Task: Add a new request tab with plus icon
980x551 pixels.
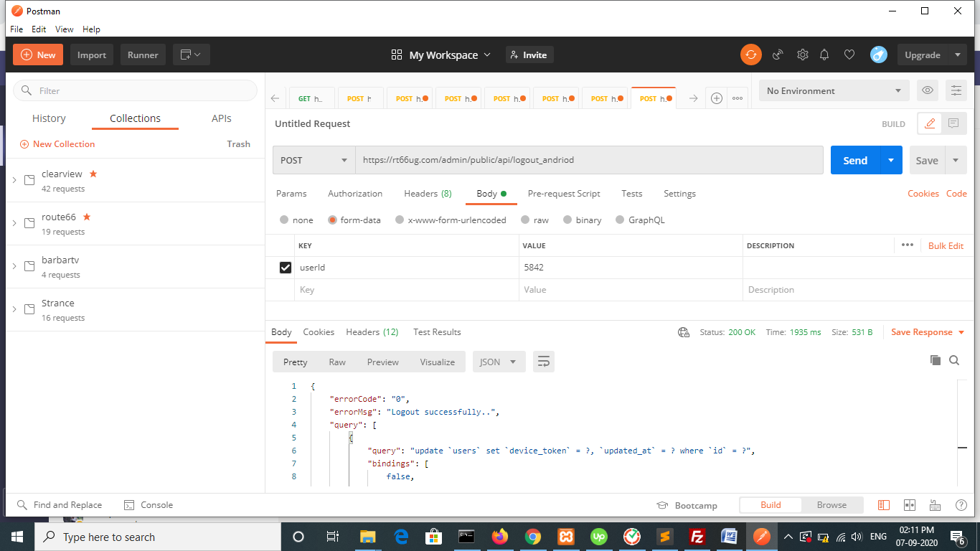Action: click(x=716, y=98)
